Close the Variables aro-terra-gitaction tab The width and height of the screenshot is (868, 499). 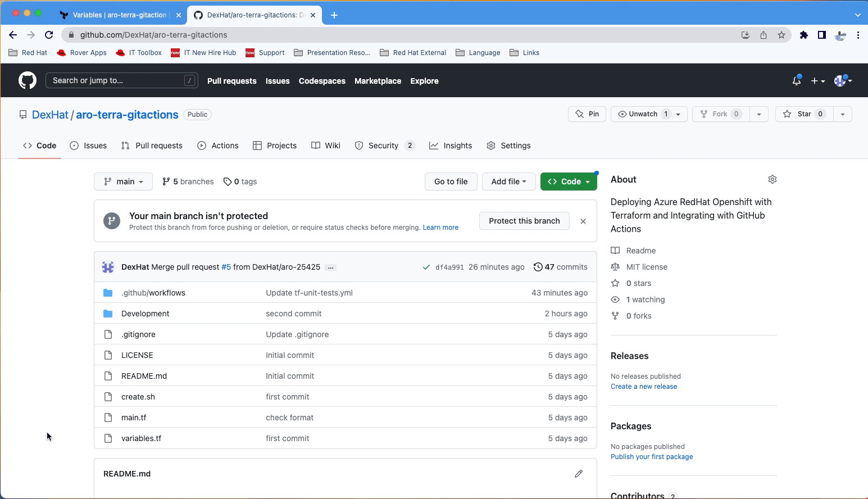179,15
